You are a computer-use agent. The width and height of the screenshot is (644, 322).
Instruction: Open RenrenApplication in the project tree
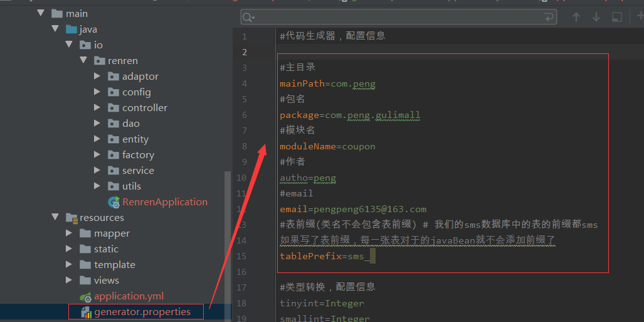point(165,201)
